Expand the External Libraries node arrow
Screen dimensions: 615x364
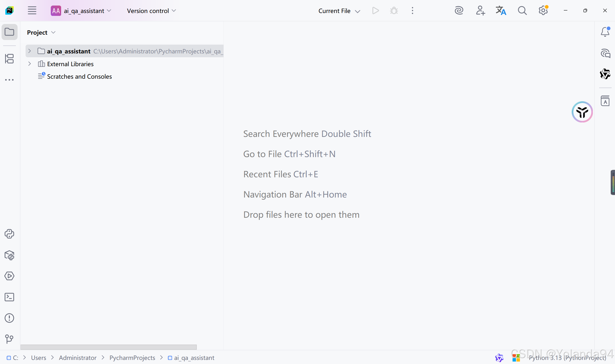(x=29, y=64)
